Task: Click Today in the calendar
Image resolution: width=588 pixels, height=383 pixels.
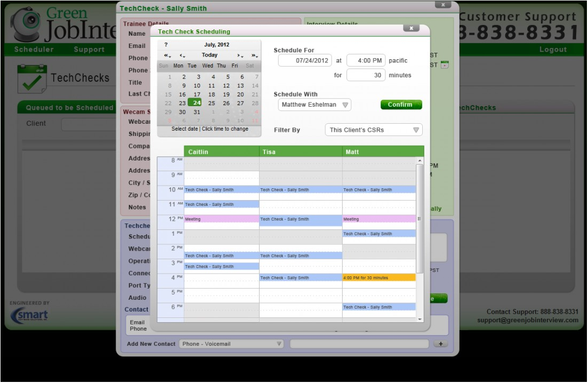Action: click(x=210, y=55)
